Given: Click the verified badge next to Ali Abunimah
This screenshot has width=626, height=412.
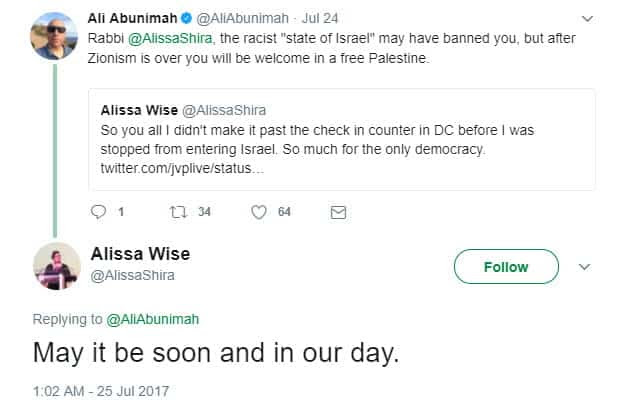Looking at the screenshot, I should click(x=187, y=18).
